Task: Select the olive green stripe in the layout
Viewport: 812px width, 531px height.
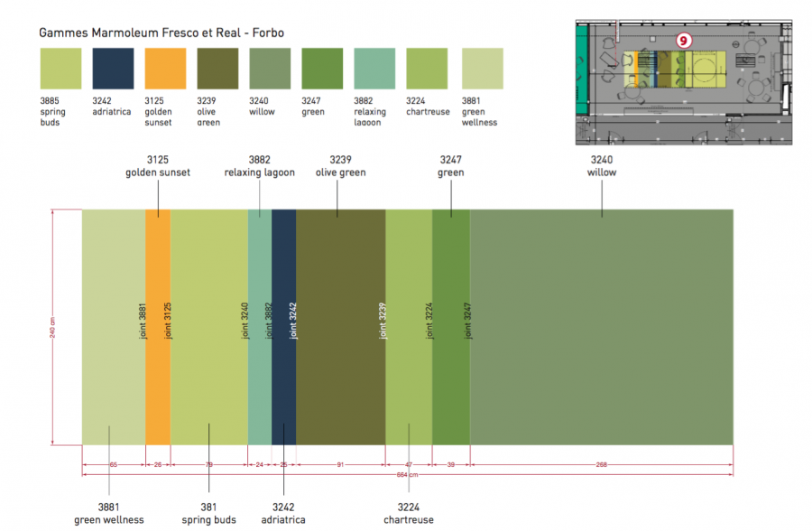Action: [341, 327]
